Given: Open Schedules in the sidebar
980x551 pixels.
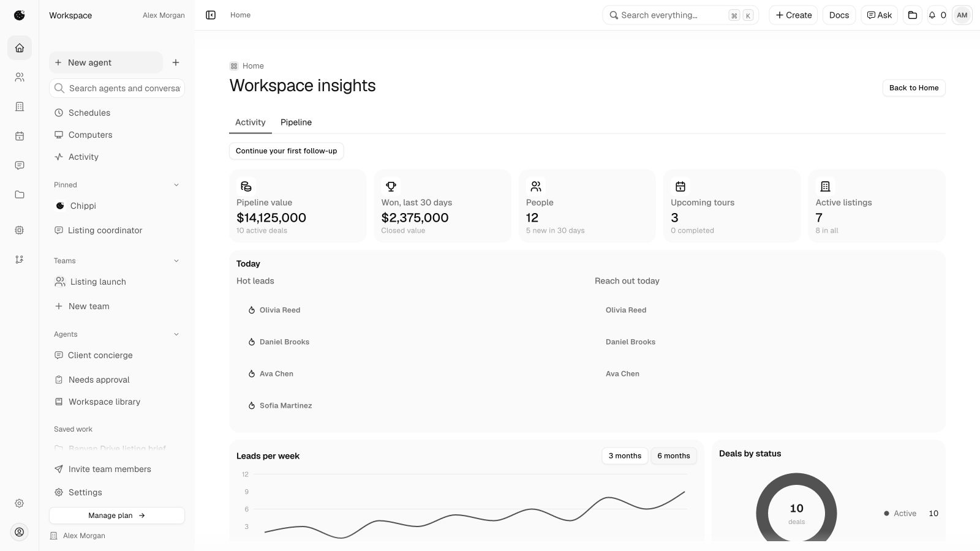Looking at the screenshot, I should coord(117,113).
